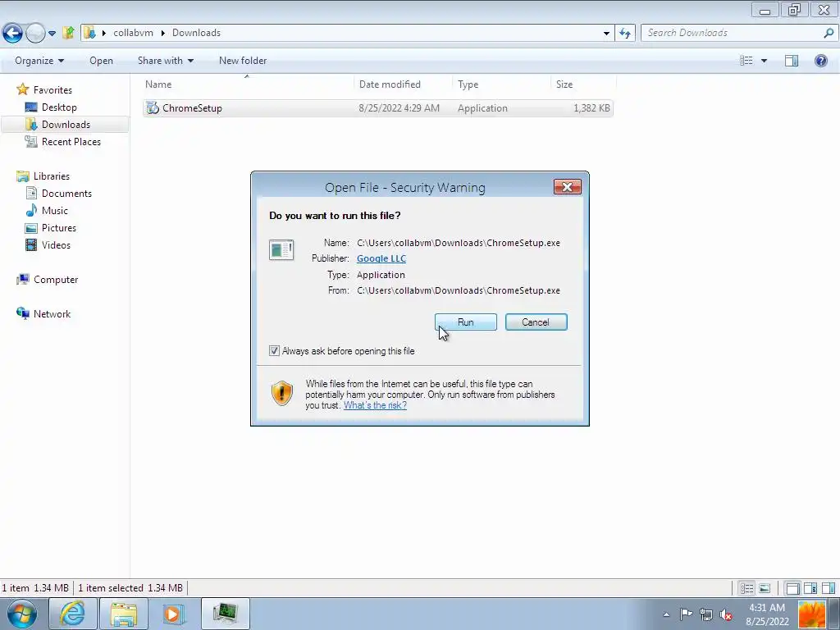Click the Action Center flag icon
Image resolution: width=840 pixels, height=630 pixels.
[687, 614]
